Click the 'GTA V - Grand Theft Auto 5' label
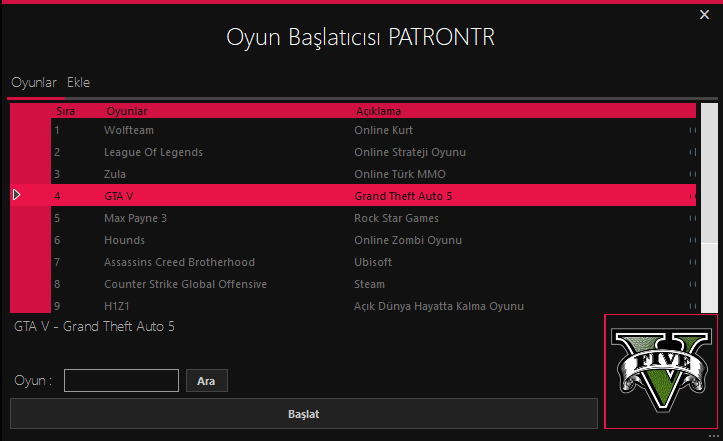723x441 pixels. click(95, 327)
